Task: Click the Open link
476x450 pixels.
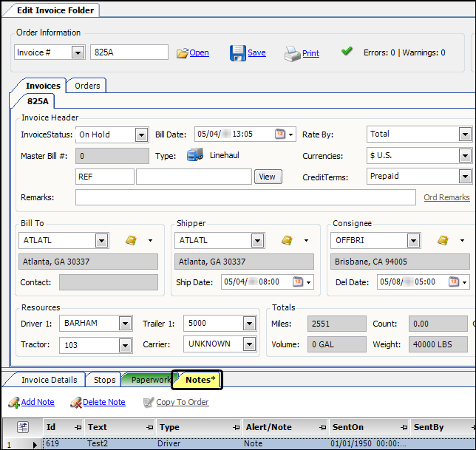Action: tap(199, 52)
